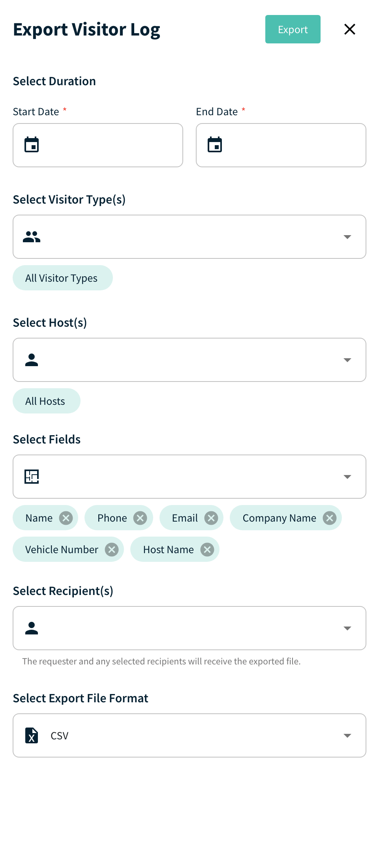Click the Host Name chip label

[x=169, y=549]
